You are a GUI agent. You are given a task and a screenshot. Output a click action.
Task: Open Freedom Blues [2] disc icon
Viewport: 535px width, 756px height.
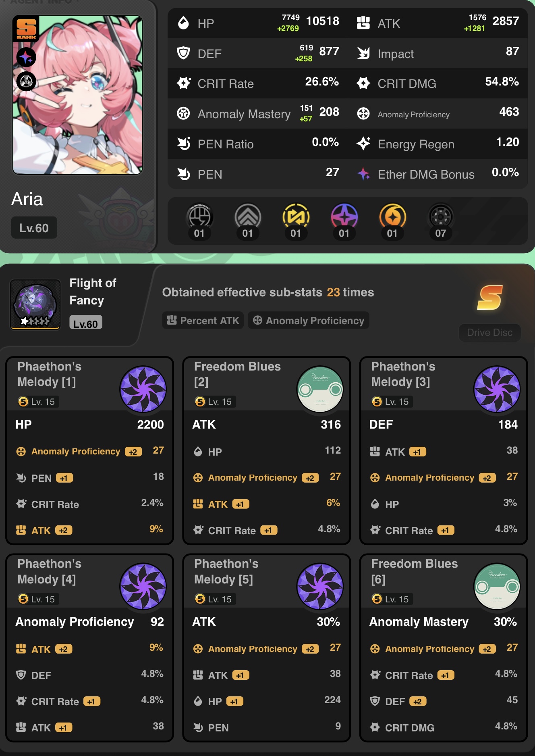pos(320,389)
